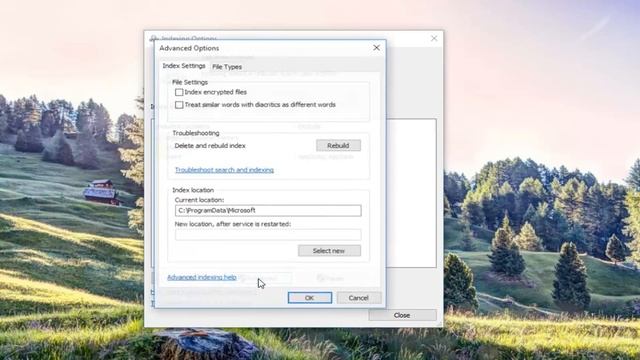640x360 pixels.
Task: Check Treat similar words with diacritics option
Action: [179, 105]
